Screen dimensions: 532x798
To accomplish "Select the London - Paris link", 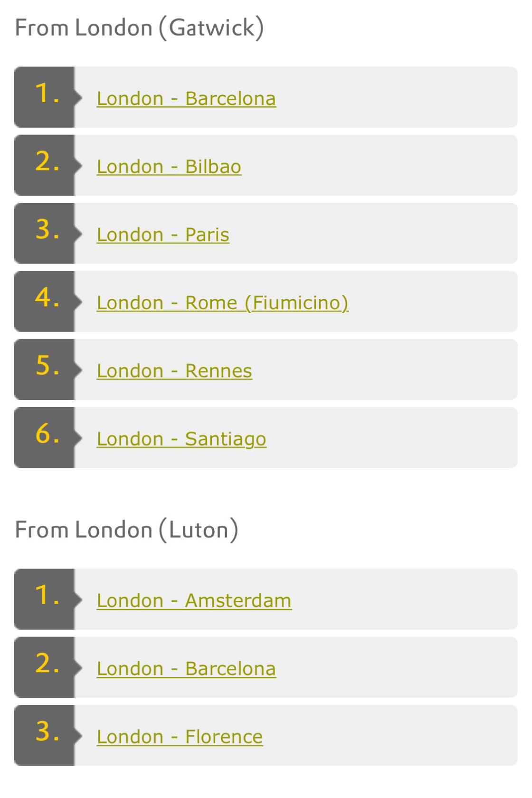I will [163, 235].
